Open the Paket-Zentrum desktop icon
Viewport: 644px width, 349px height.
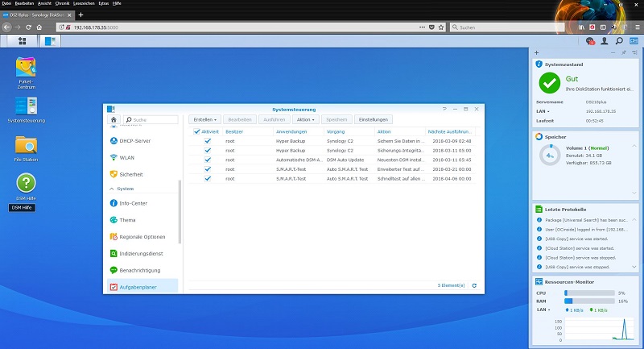pyautogui.click(x=26, y=68)
